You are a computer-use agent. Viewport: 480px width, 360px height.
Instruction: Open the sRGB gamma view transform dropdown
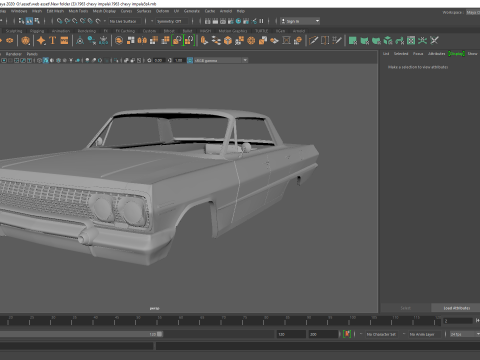click(221, 60)
